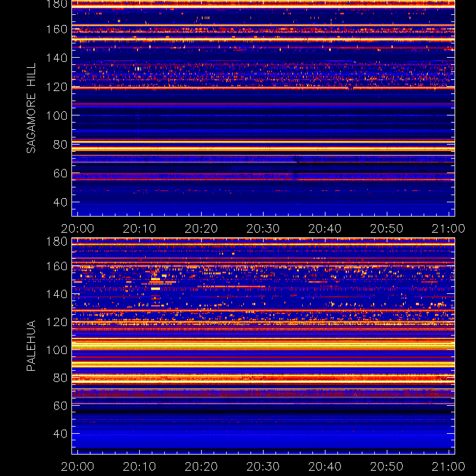
Task: Click inside the Sagamore Hill spectrogram plot
Action: pyautogui.click(x=263, y=108)
